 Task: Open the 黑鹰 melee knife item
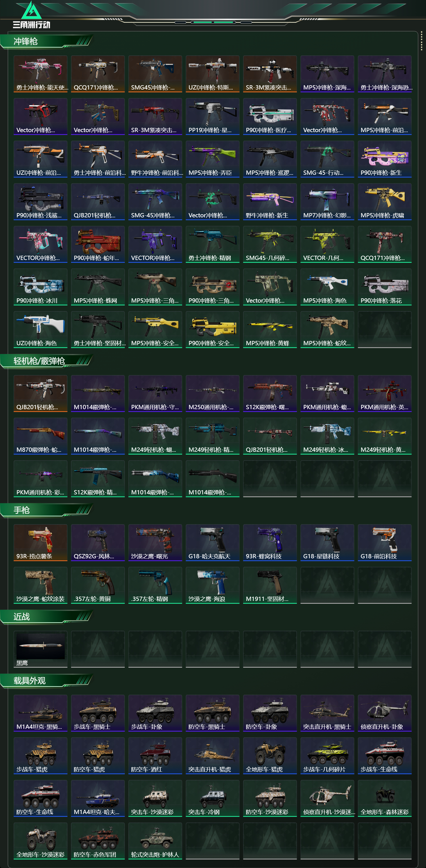(x=40, y=649)
